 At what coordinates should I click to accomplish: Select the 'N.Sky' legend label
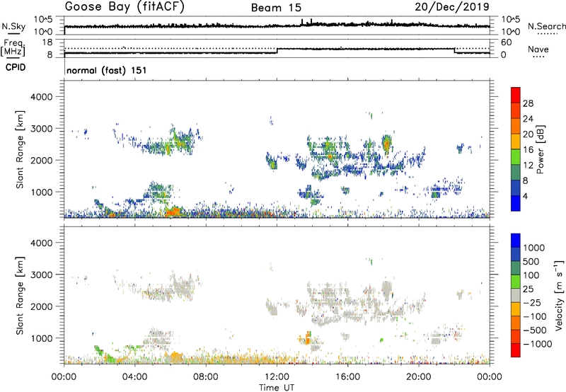13,26
